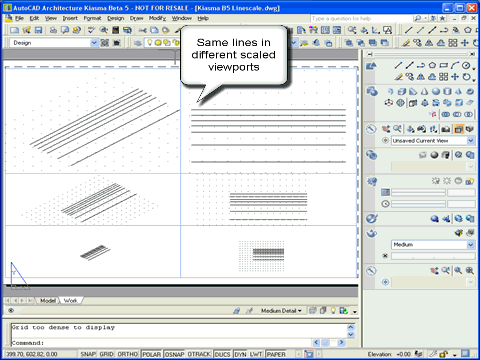Image resolution: width=480 pixels, height=360 pixels.
Task: Open the Medium Detail display configuration menu
Action: coord(281,311)
